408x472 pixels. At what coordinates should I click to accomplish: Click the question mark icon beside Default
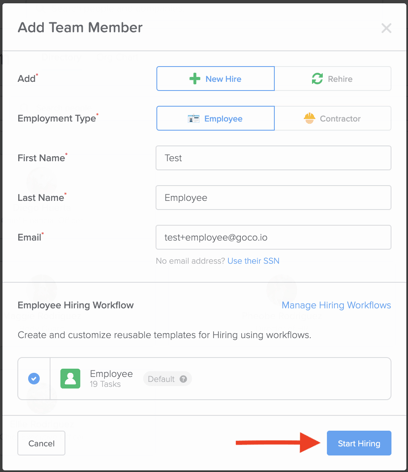coord(183,379)
